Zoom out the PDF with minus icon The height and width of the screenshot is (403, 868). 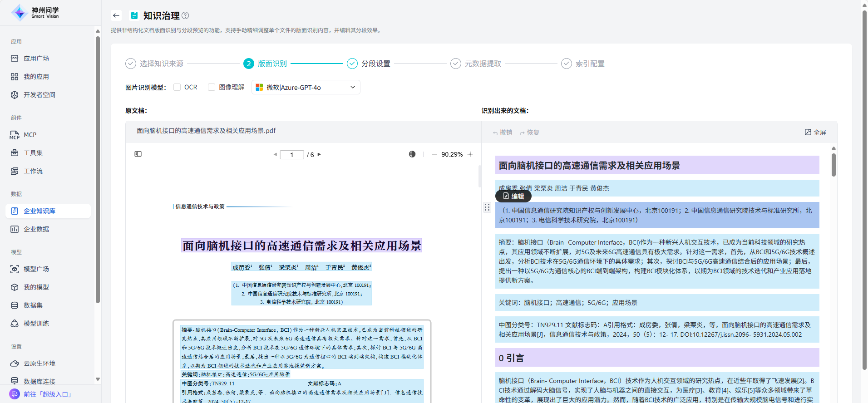click(x=434, y=154)
